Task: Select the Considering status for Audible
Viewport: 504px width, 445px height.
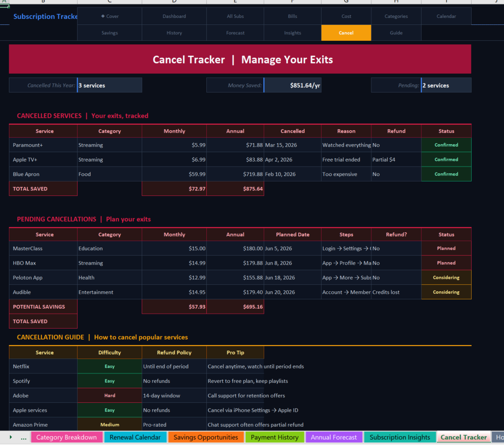Action: [446, 292]
